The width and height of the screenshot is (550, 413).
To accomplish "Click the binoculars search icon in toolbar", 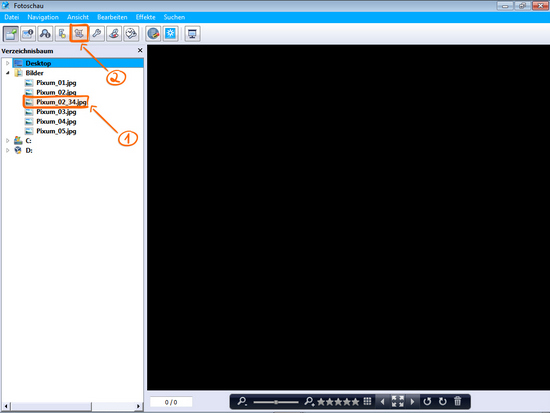I will (45, 34).
